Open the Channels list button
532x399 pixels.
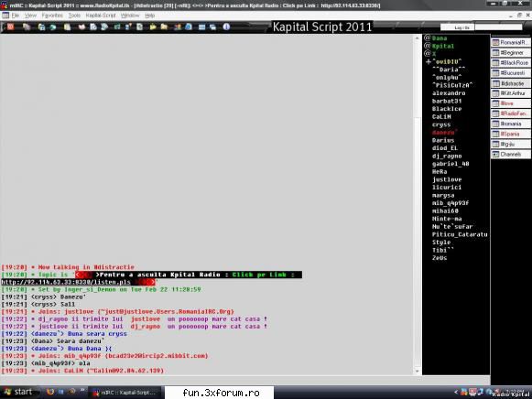511,154
